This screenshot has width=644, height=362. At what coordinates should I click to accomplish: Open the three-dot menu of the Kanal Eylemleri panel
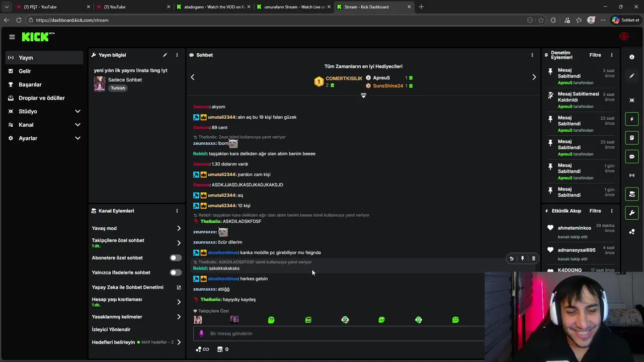[177, 211]
